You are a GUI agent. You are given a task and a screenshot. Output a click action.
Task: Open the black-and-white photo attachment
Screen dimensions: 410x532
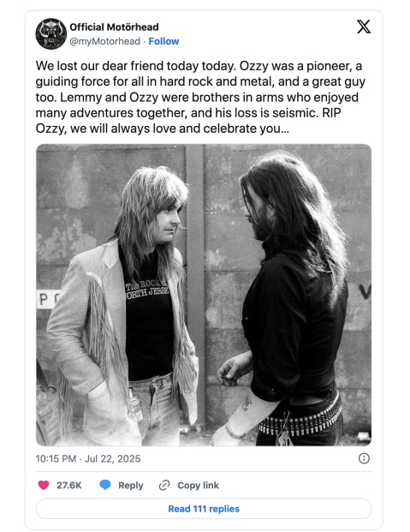pyautogui.click(x=204, y=295)
